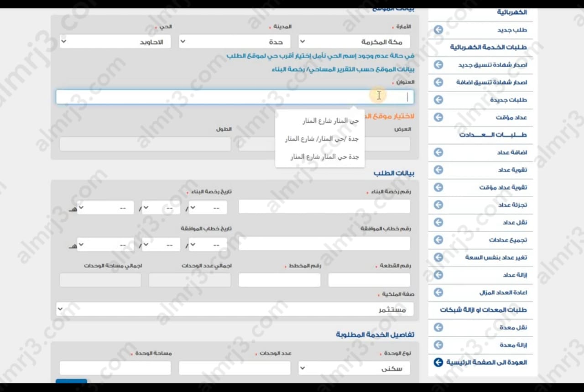The image size is (584, 392).
Task: Click the arrow icon beside طلب جديد
Action: pos(438,30)
